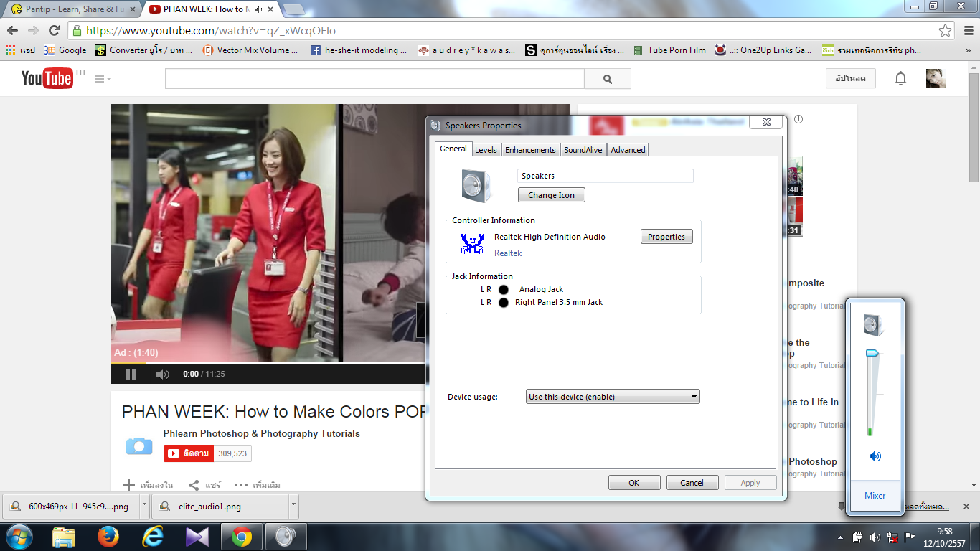The image size is (980, 551).
Task: Launch Firefox from taskbar
Action: pos(108,537)
